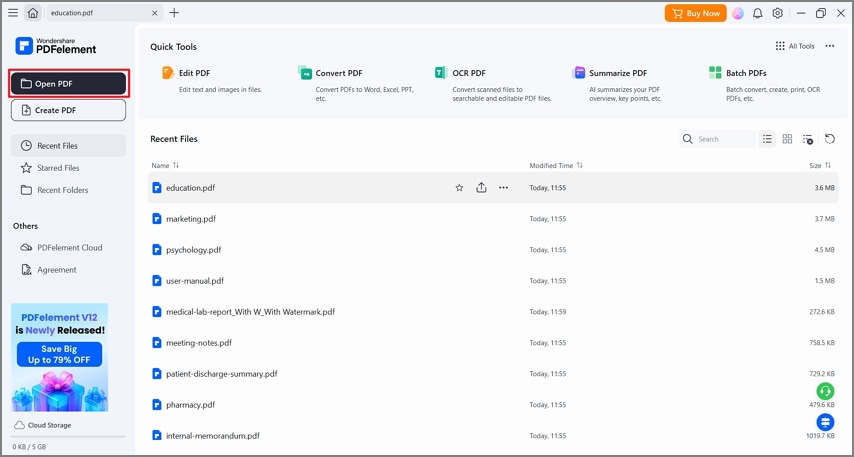Viewport: 854px width, 457px height.
Task: Open more options for education.pdf
Action: [x=503, y=188]
